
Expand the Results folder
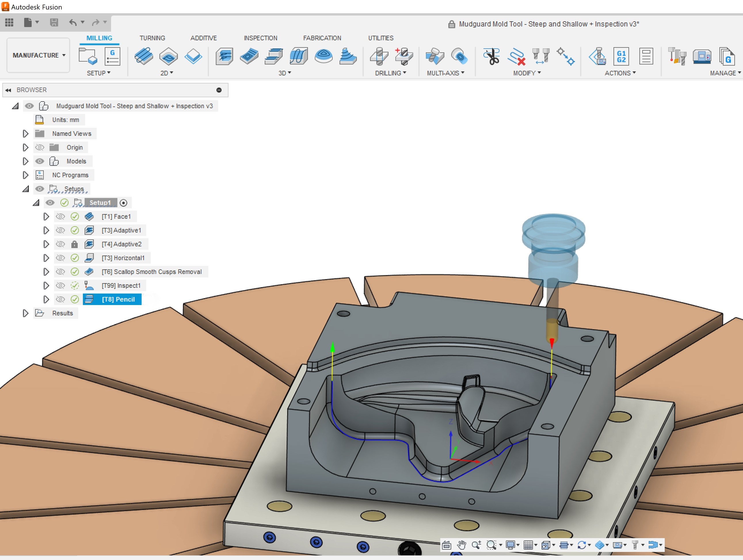point(25,313)
